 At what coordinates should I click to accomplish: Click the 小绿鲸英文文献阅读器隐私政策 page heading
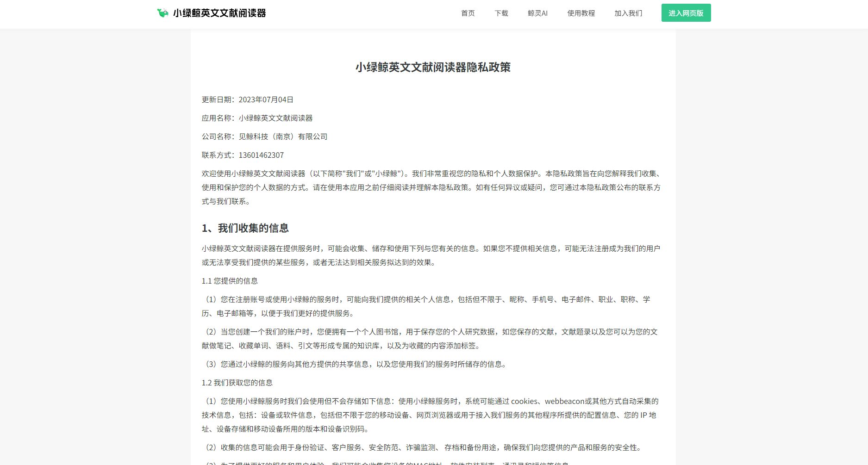click(x=433, y=68)
